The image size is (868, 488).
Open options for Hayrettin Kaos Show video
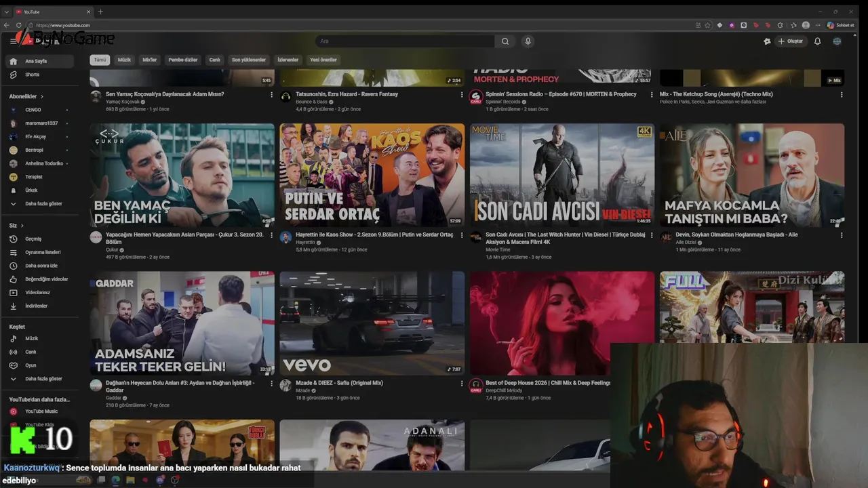pos(462,235)
